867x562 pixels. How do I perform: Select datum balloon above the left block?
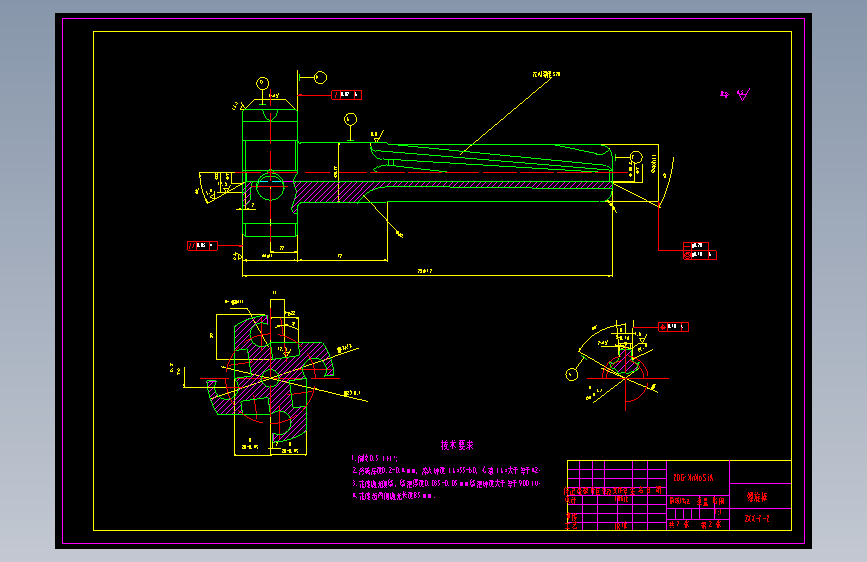[262, 84]
